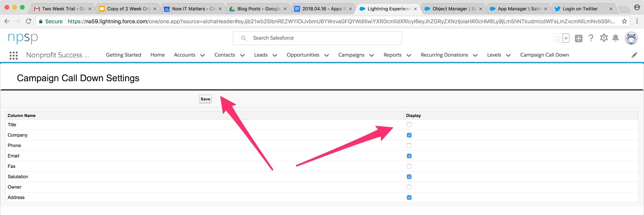Viewport: 644px width, 215px height.
Task: Disable the Address display checkbox
Action: pyautogui.click(x=409, y=198)
